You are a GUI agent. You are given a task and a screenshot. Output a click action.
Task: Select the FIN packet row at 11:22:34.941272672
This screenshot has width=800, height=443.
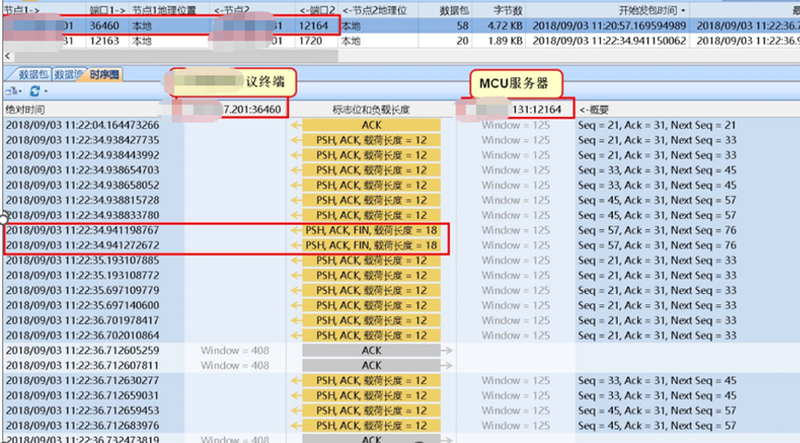click(x=400, y=245)
